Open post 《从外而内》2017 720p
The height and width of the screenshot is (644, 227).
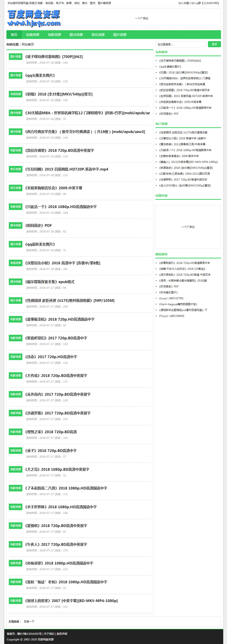[x=58, y=395]
